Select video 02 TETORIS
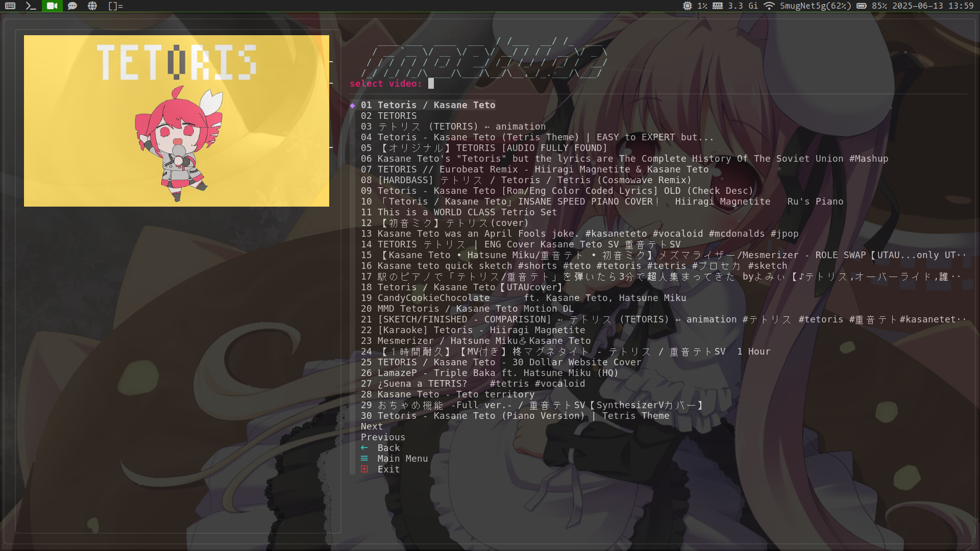The image size is (980, 551). [x=388, y=116]
